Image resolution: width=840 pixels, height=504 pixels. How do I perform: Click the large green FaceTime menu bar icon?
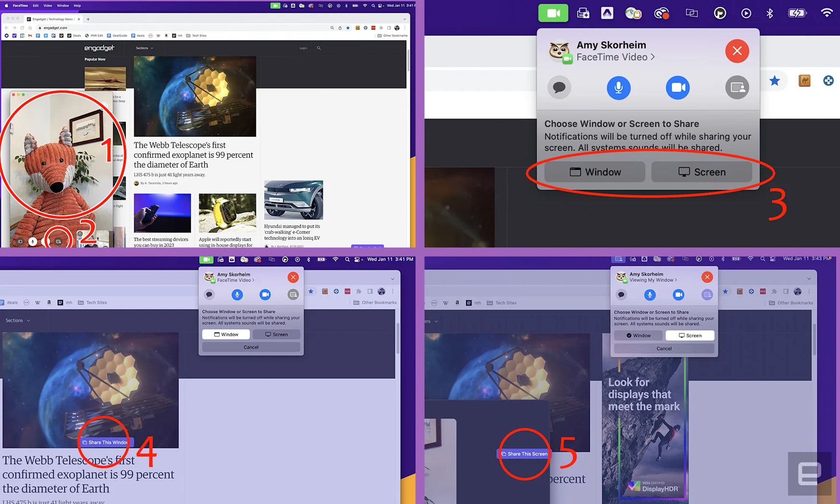coord(553,13)
